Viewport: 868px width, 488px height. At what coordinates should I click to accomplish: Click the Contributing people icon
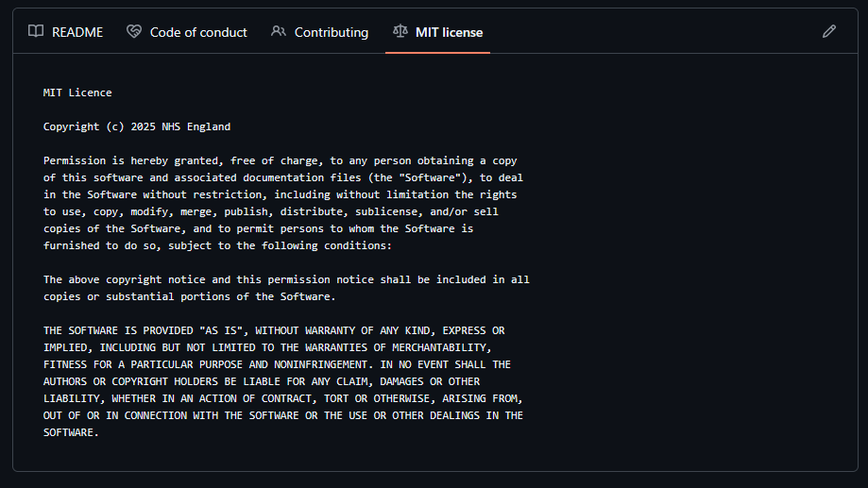pos(279,32)
